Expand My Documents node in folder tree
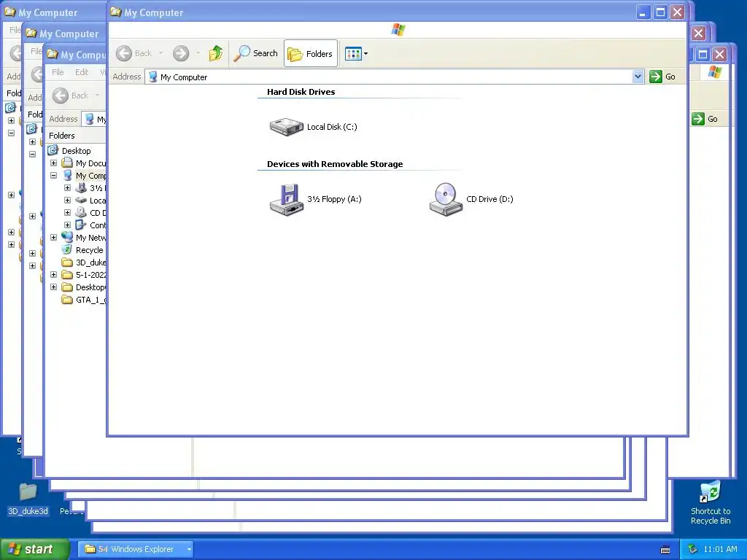This screenshot has height=560, width=747. (x=53, y=163)
